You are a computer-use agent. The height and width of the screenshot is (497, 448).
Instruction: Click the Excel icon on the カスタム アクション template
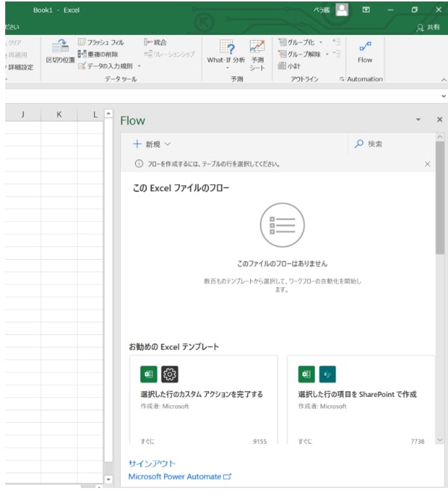pos(149,375)
